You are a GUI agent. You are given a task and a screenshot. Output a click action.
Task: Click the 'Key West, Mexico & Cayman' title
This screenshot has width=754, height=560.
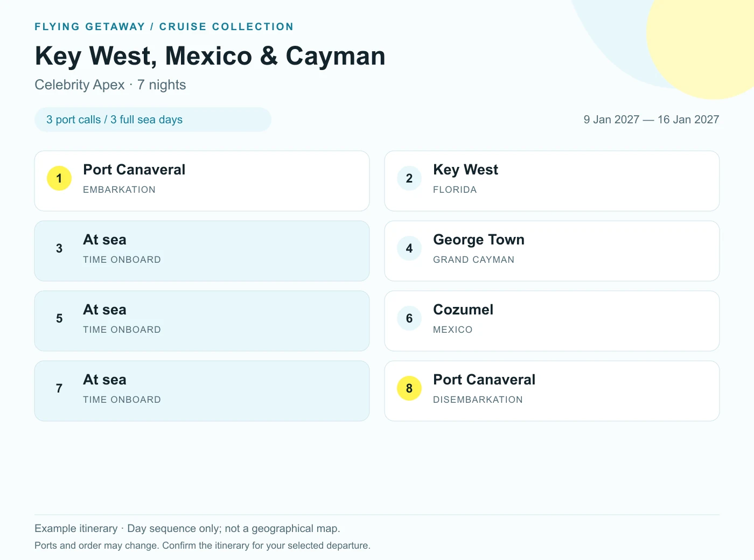(210, 56)
